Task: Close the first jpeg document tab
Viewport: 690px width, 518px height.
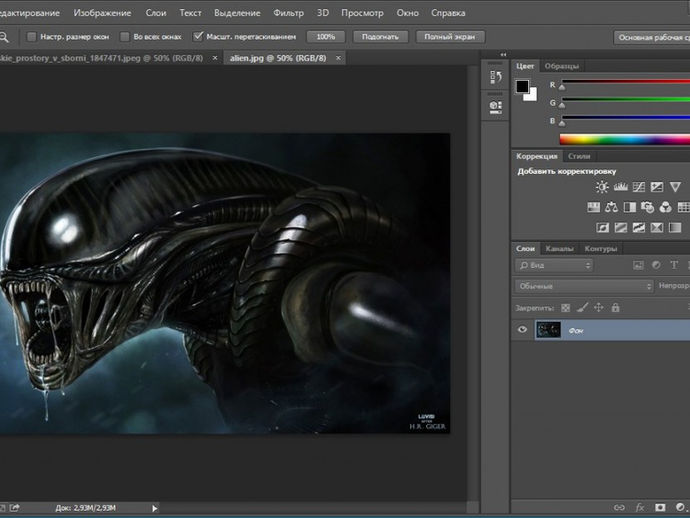Action: tap(215, 58)
